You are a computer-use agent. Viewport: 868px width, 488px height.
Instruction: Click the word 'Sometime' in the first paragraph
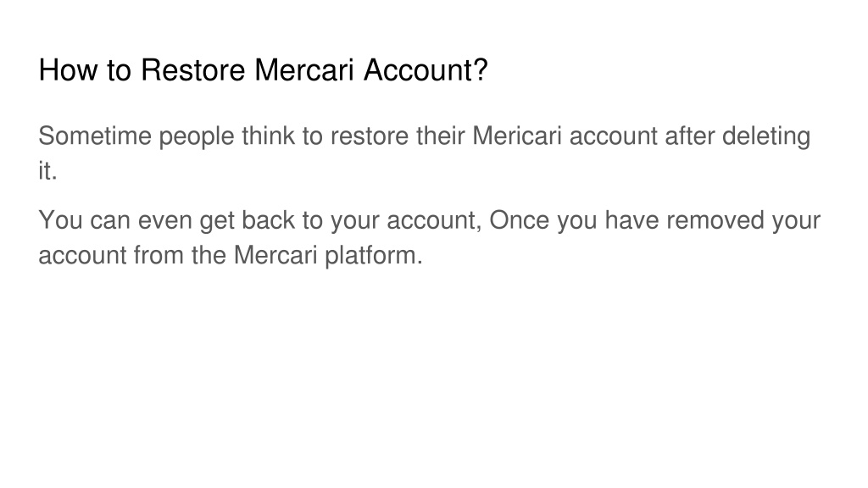pos(95,136)
